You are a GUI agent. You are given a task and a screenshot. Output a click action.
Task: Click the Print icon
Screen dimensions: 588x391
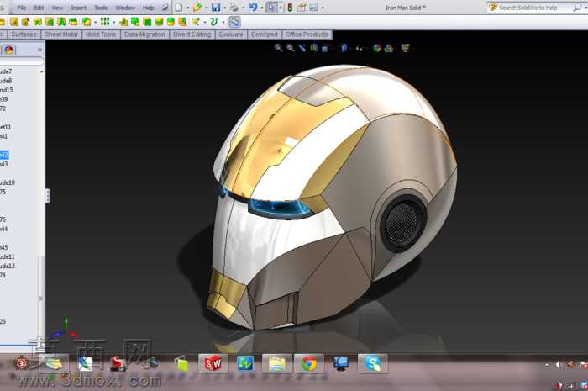click(234, 7)
